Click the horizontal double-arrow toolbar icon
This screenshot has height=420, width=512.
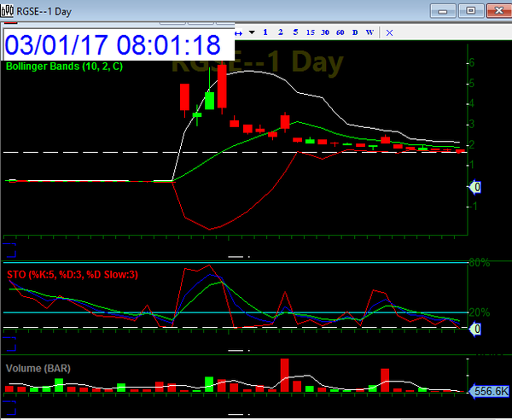click(x=239, y=32)
